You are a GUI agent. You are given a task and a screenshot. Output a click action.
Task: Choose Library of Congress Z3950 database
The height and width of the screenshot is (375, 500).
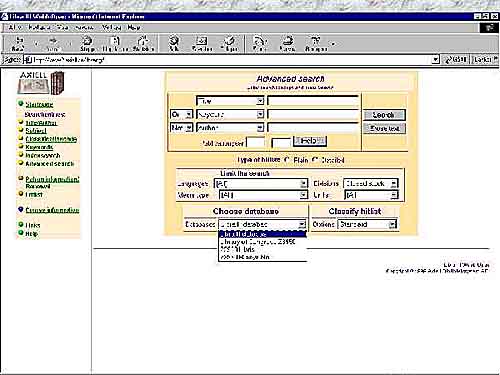pyautogui.click(x=262, y=242)
